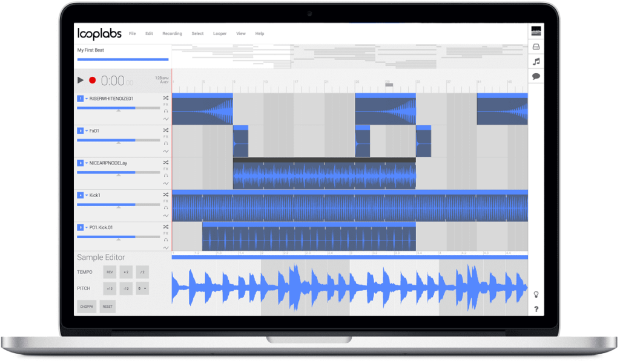Toggle FX on the Fx01 track
The image size is (620, 364).
(x=166, y=137)
